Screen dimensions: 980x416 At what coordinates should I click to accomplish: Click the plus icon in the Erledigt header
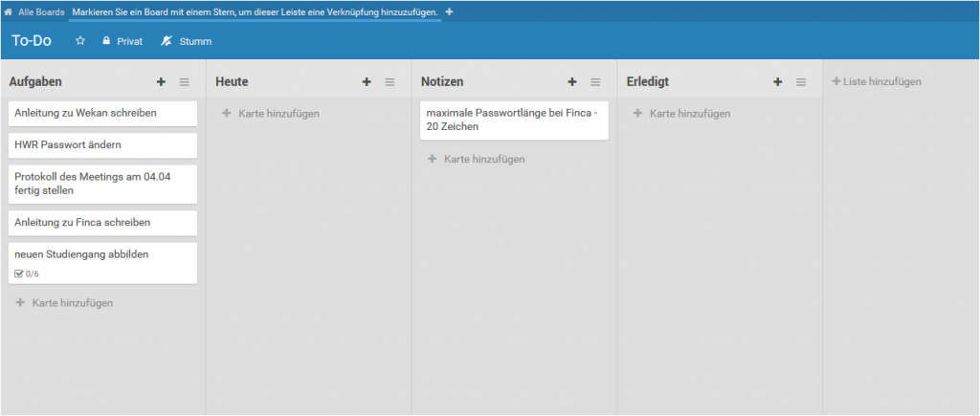pos(778,82)
